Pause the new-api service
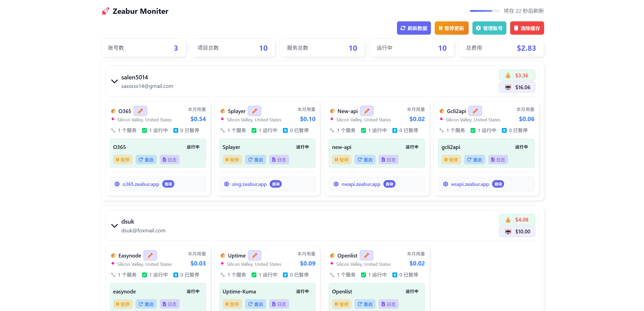The image size is (644, 311). (x=341, y=160)
